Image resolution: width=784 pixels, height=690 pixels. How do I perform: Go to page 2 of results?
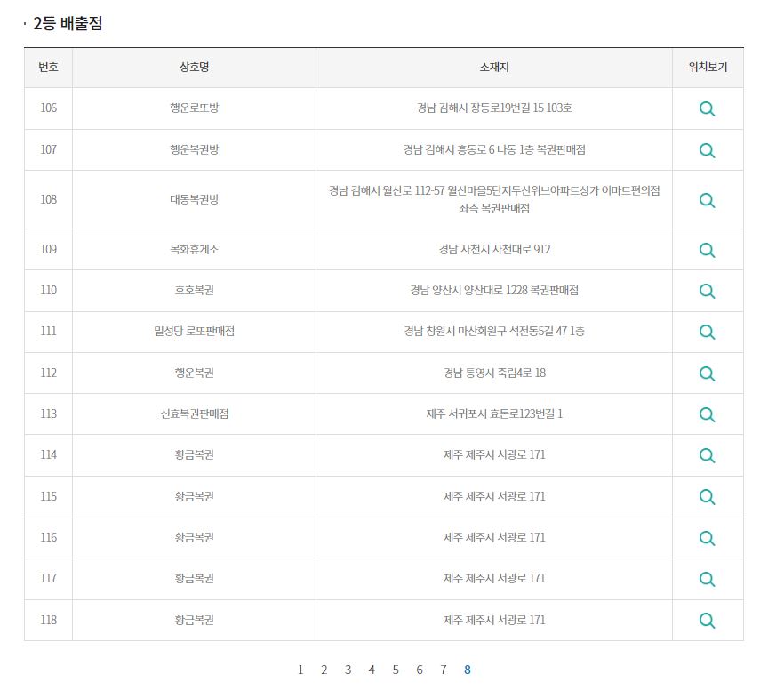(324, 670)
